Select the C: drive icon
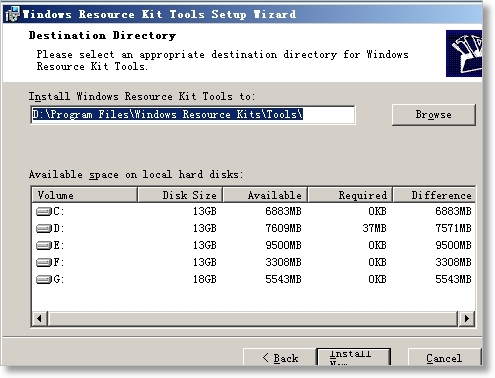Image resolution: width=495 pixels, height=378 pixels. tap(44, 211)
